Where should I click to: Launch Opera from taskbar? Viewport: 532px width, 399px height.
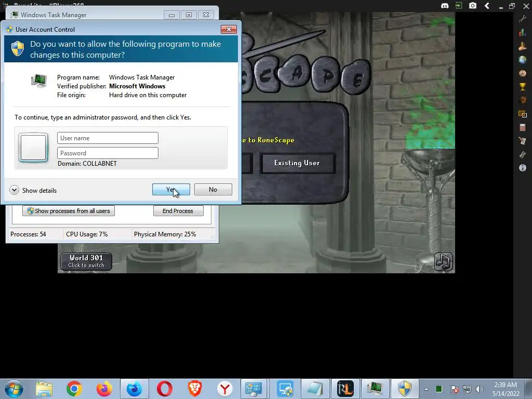click(x=165, y=389)
